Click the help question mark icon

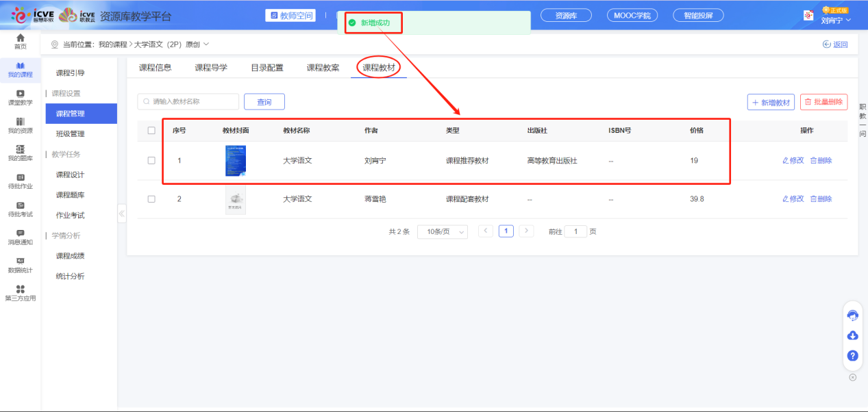852,355
